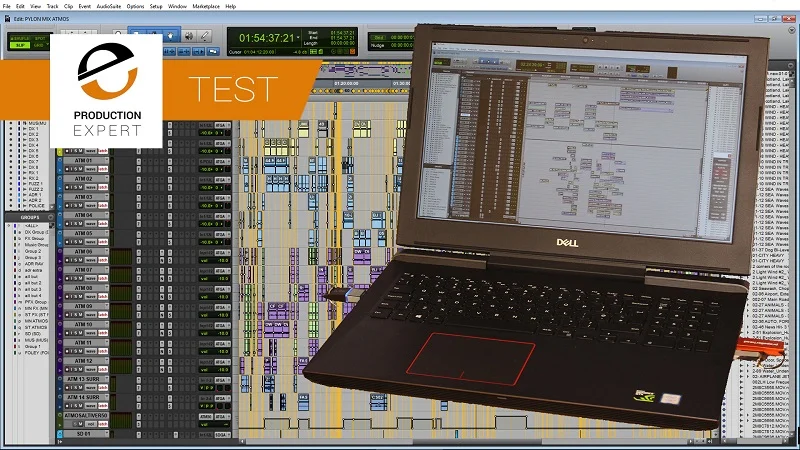Mute the ATMOSALTIVERSO track
Viewport: 800px width, 450px height.
coord(80,424)
